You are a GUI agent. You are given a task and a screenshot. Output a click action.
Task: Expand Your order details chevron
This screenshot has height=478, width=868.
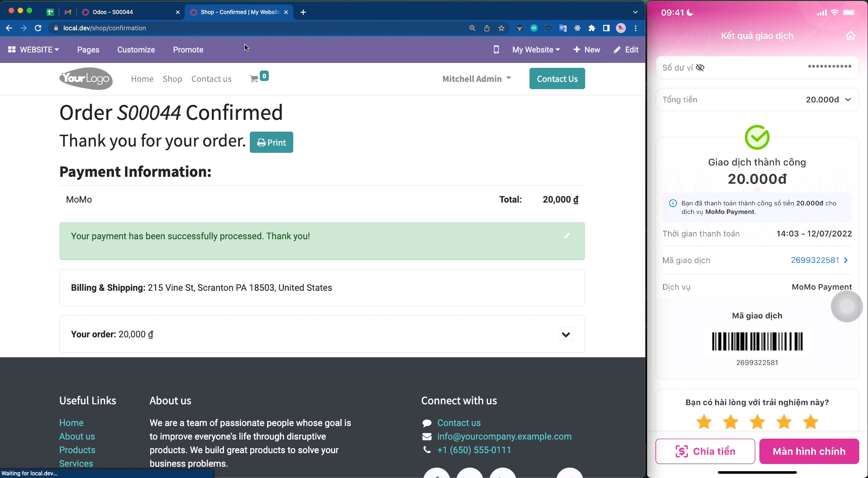[x=566, y=335]
